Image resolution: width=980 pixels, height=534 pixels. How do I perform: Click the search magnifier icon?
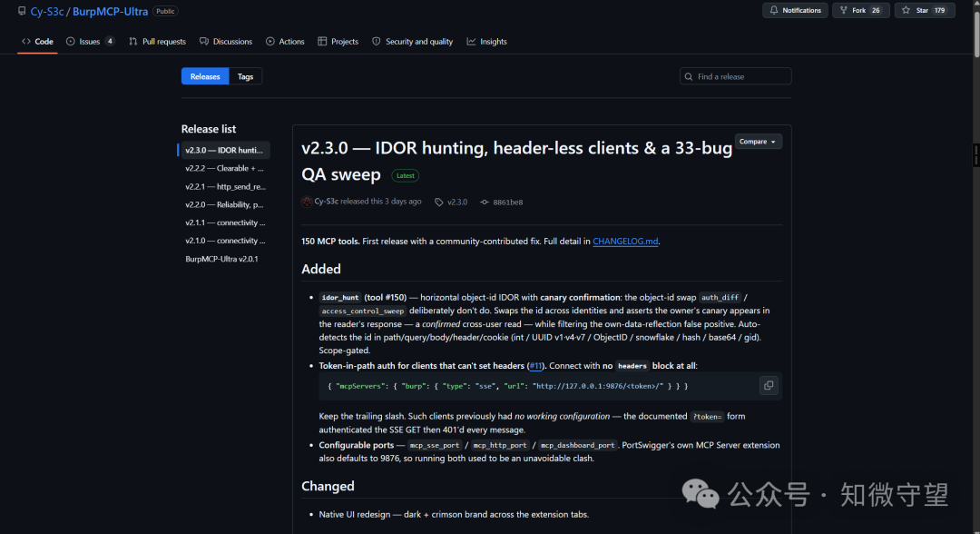coord(689,76)
